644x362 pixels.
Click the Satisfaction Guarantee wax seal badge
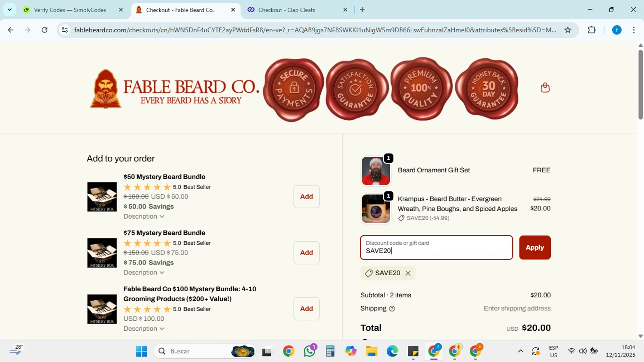point(357,89)
